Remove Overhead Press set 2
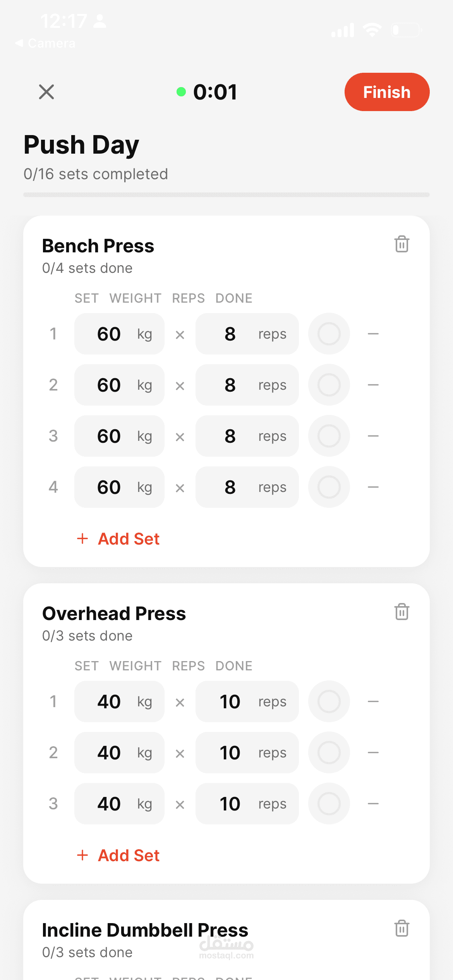 (x=373, y=752)
